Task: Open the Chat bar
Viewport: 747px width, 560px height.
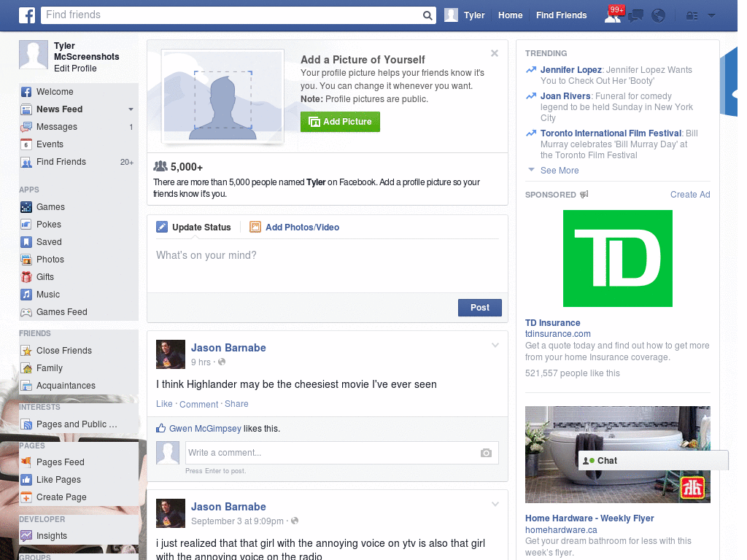Action: (x=653, y=461)
